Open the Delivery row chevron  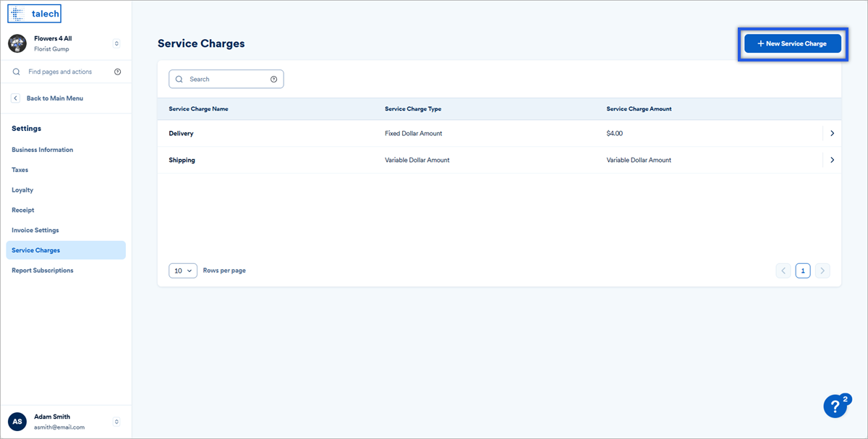[x=832, y=134]
